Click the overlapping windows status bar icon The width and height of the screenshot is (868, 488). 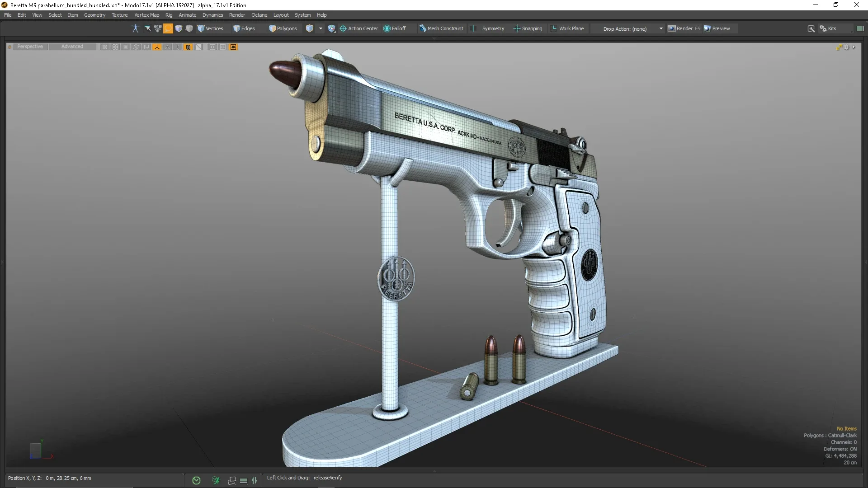point(232,480)
